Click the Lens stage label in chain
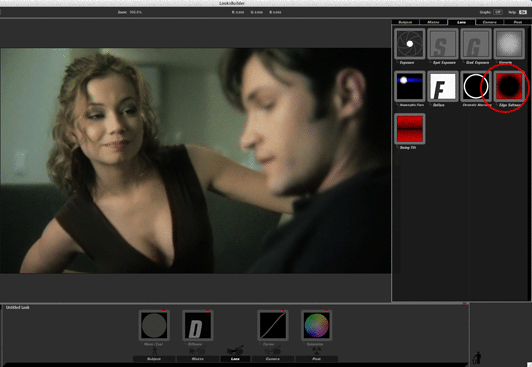 pos(235,359)
